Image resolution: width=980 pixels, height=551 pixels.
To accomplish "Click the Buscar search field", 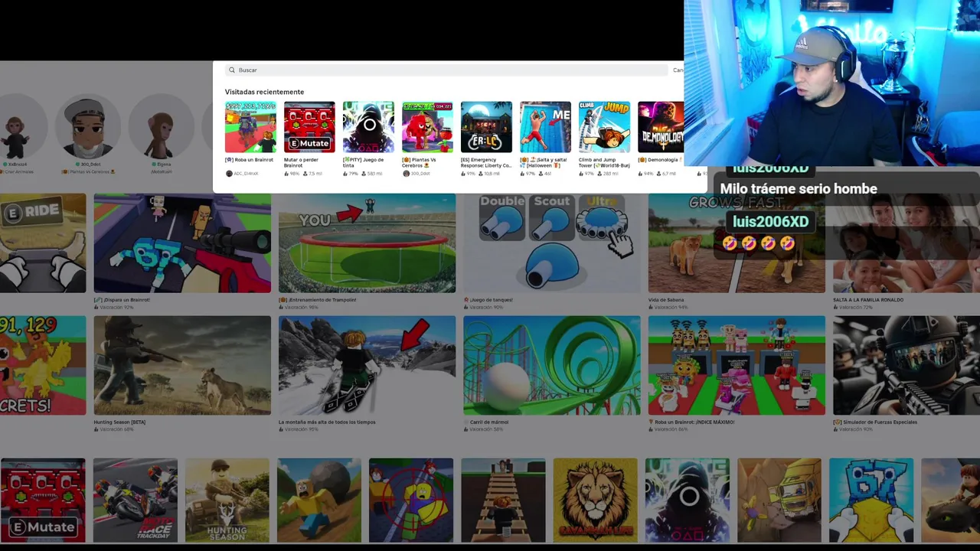I will pos(447,70).
